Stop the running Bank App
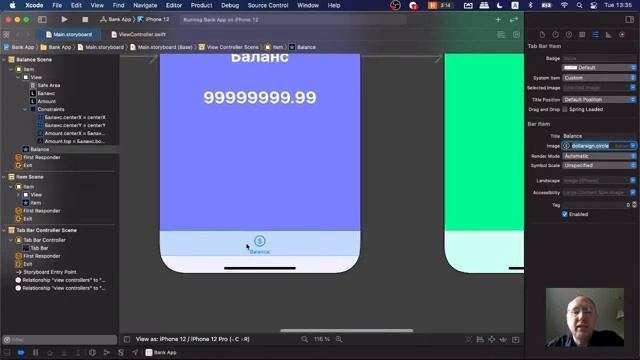The height and width of the screenshot is (360, 640). click(85, 19)
